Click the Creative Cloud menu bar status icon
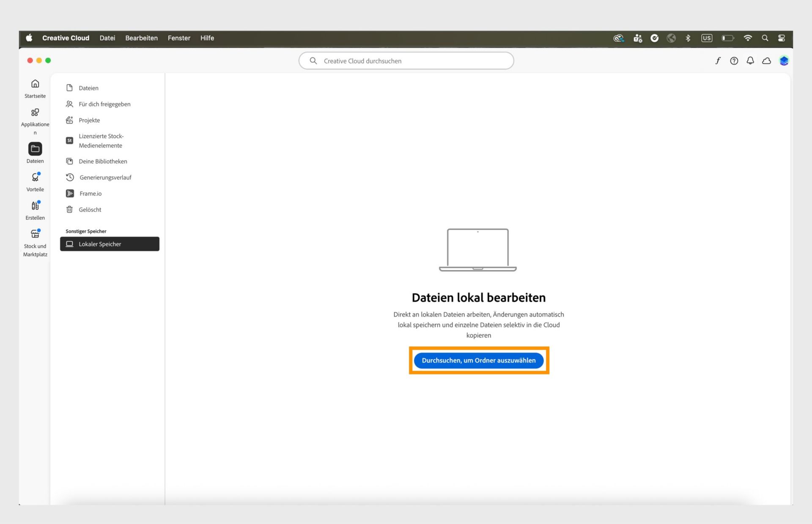 pos(619,38)
